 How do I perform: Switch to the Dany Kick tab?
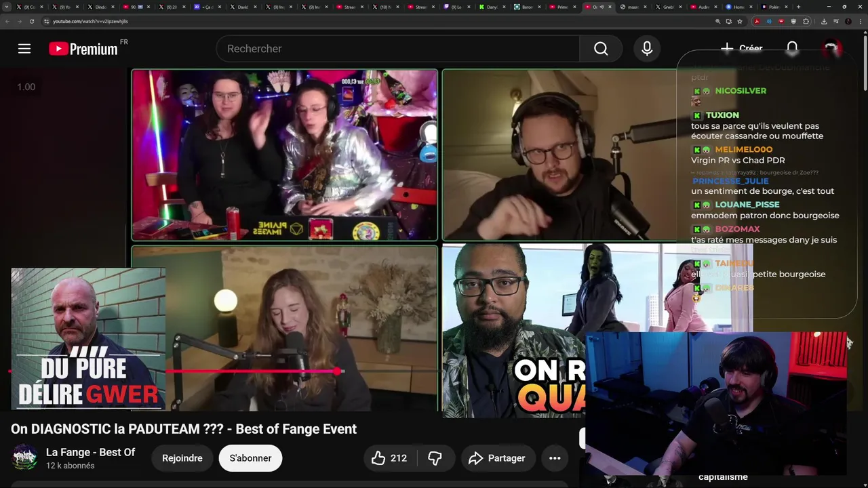[x=491, y=7]
